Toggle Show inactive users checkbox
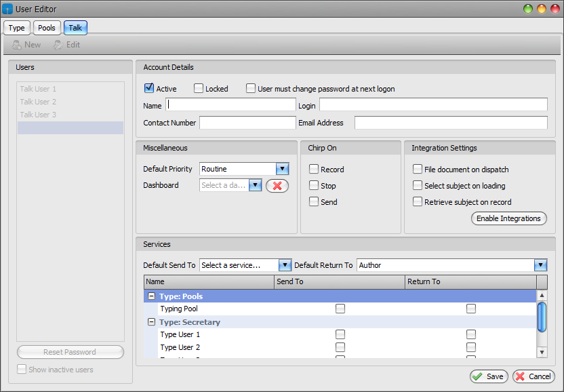The height and width of the screenshot is (392, 564). pos(22,369)
